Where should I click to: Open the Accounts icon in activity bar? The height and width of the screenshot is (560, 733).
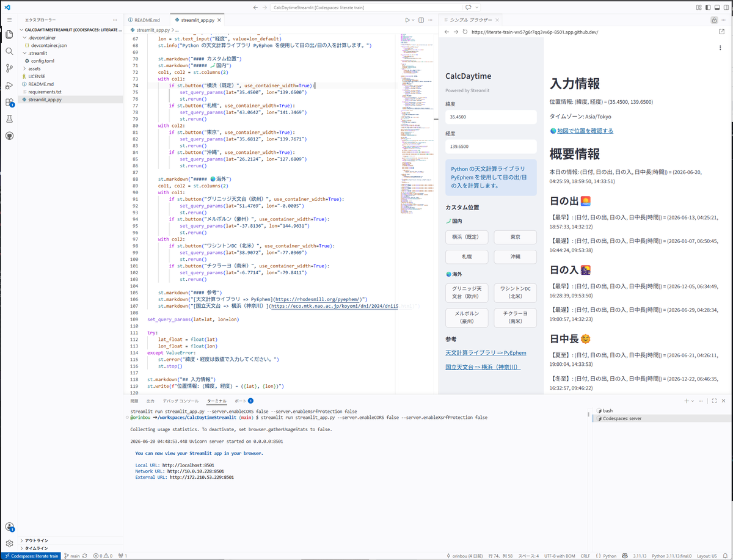point(9,526)
